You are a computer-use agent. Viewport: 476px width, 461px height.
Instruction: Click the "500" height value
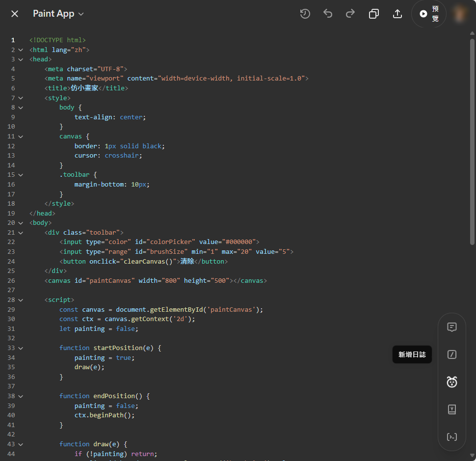click(x=220, y=281)
